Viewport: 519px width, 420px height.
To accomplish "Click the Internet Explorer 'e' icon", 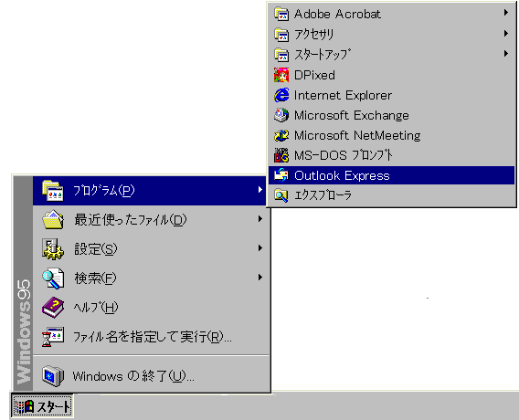I will point(281,95).
